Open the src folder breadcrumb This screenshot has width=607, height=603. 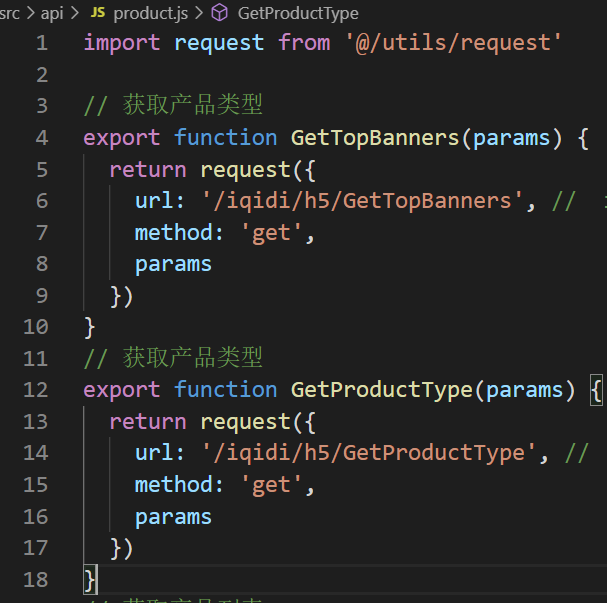pos(10,13)
